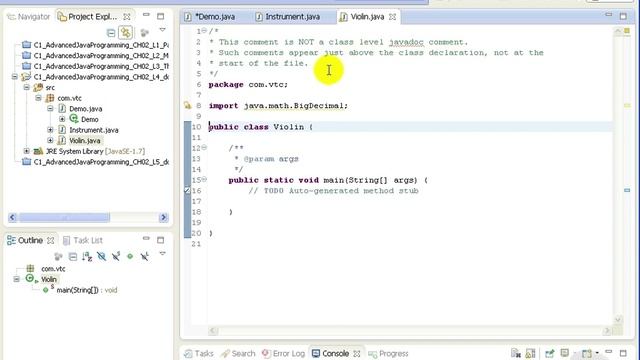
Task: Collapse all in Project Explorer toolbar
Action: pos(111,32)
